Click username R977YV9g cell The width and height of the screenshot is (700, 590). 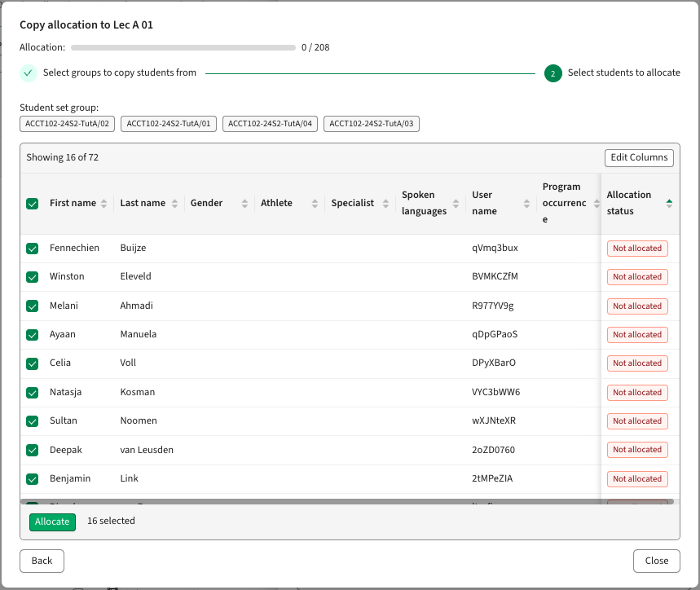(492, 306)
